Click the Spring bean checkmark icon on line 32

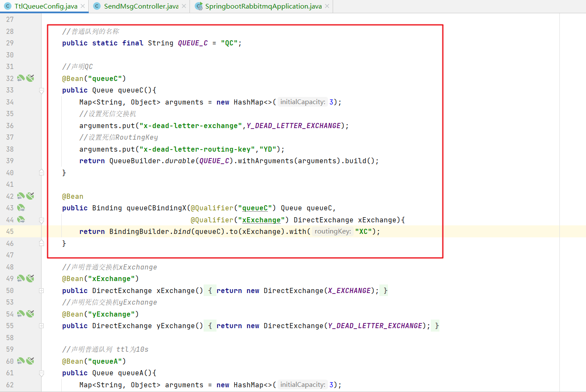(x=30, y=78)
